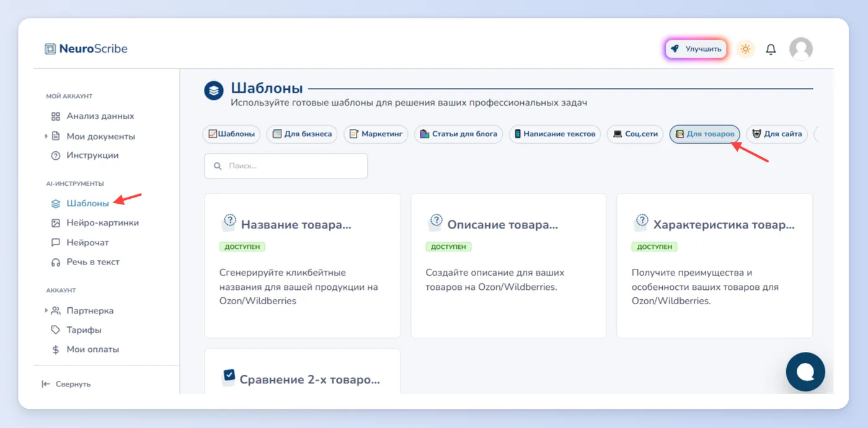The height and width of the screenshot is (428, 868).
Task: Click the Название товара card icon
Action: [229, 223]
